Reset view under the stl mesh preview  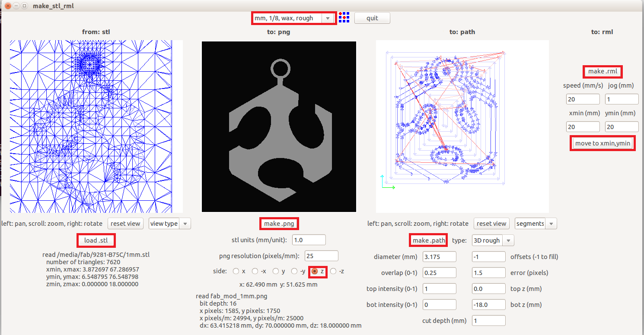[125, 224]
